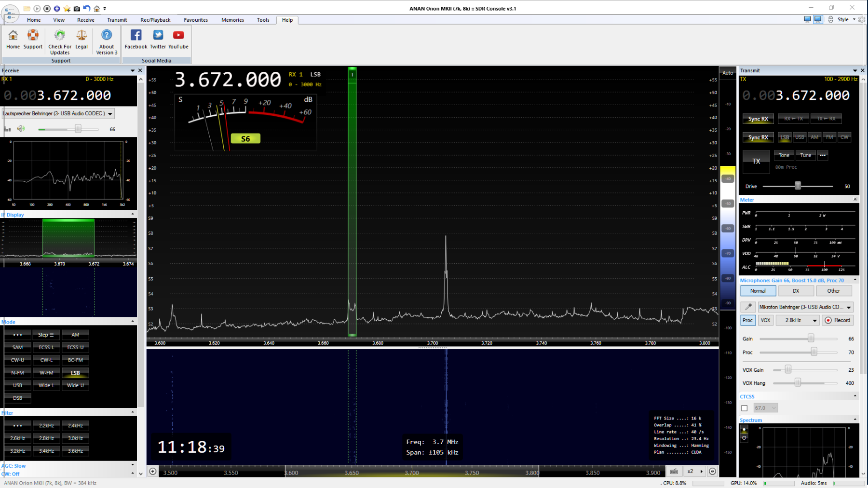Select the 2.4kHz filter button
Screen dimensions: 868x488
76,426
